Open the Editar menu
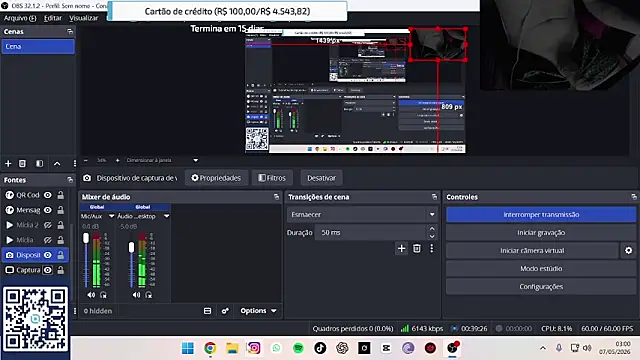The image size is (640, 360). pyautogui.click(x=53, y=18)
